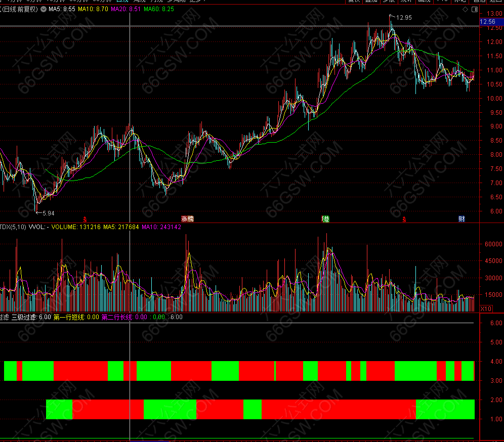Click the 5.00 indicator axis value
This screenshot has height=442, width=504.
tap(496, 342)
